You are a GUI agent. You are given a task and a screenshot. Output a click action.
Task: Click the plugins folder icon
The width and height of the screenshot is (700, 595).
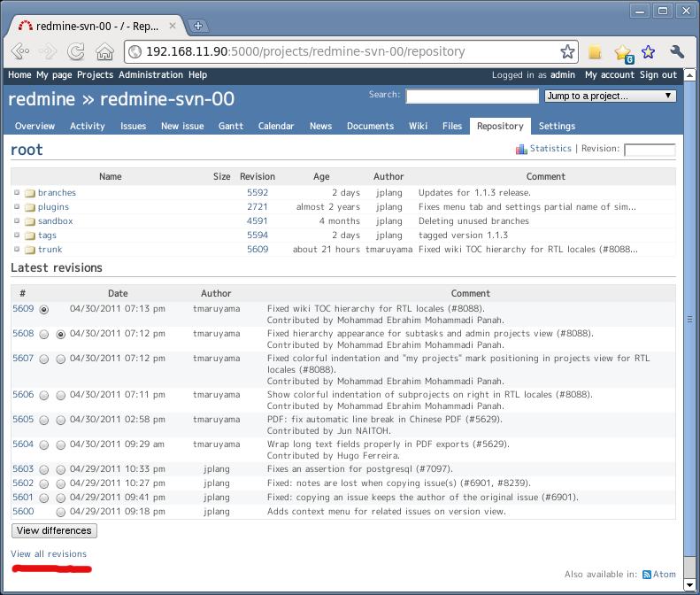coord(30,207)
